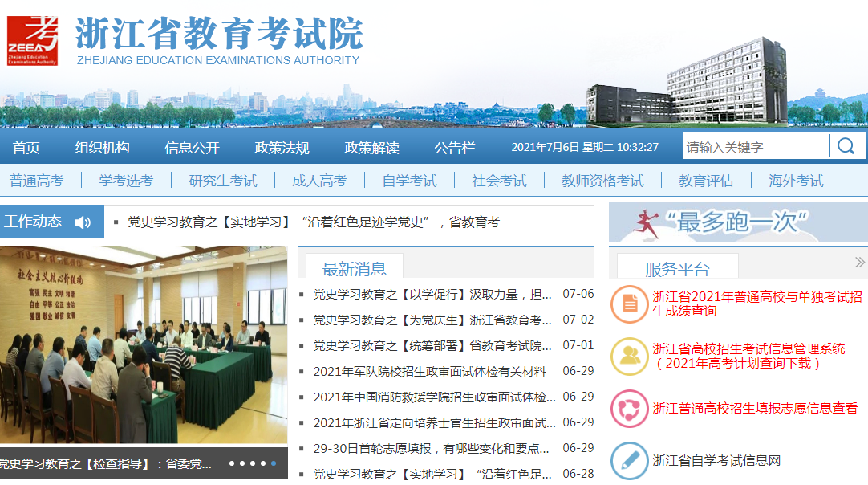This screenshot has height=485, width=868.
Task: Click the search magnifier icon
Action: pyautogui.click(x=846, y=145)
